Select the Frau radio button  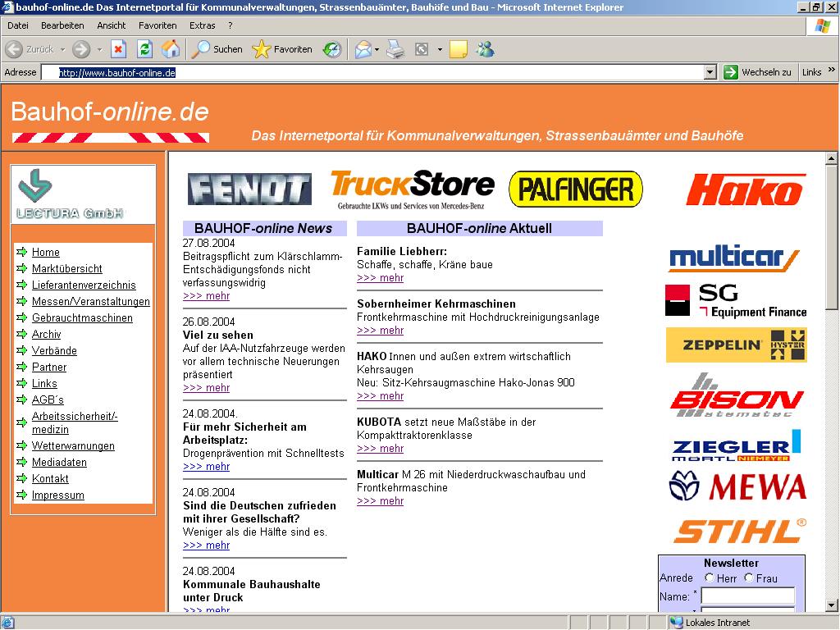tap(749, 577)
